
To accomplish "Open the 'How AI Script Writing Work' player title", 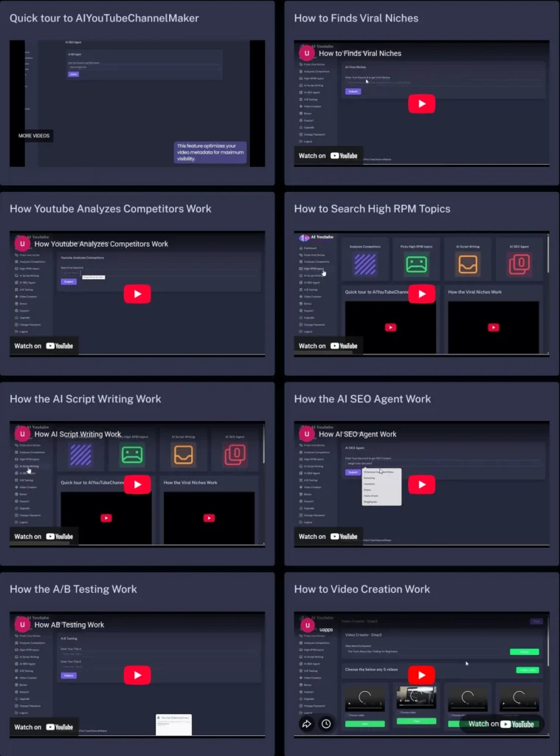I will click(x=77, y=434).
